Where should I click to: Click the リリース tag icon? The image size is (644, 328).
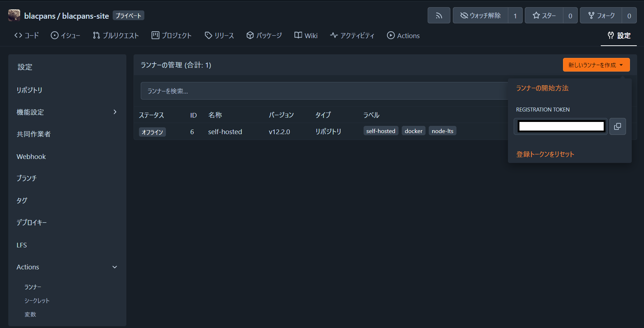coord(209,35)
